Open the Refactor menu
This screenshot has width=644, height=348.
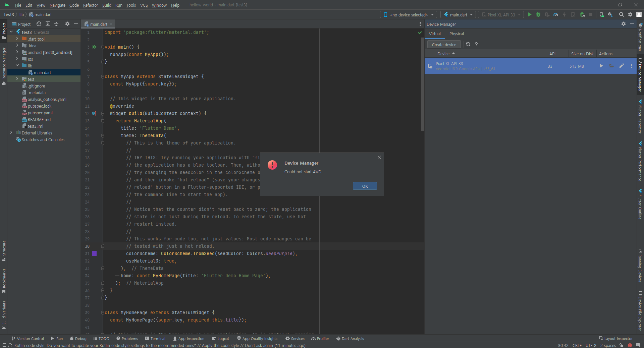click(91, 5)
